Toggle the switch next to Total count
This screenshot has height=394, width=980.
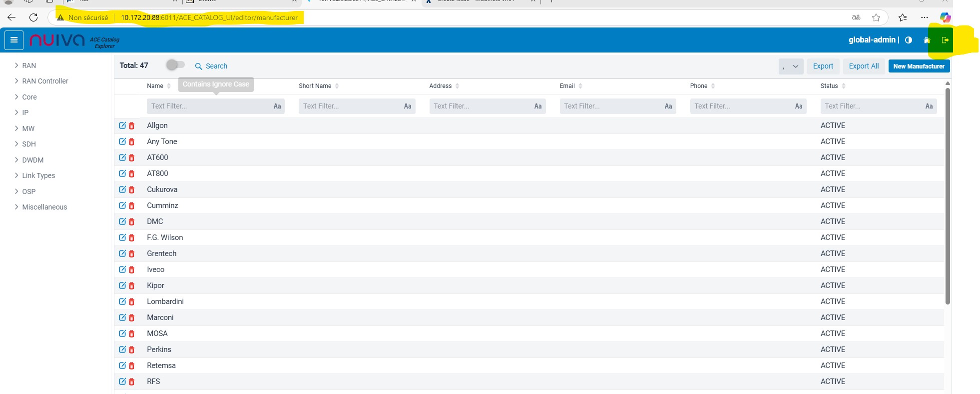point(175,65)
